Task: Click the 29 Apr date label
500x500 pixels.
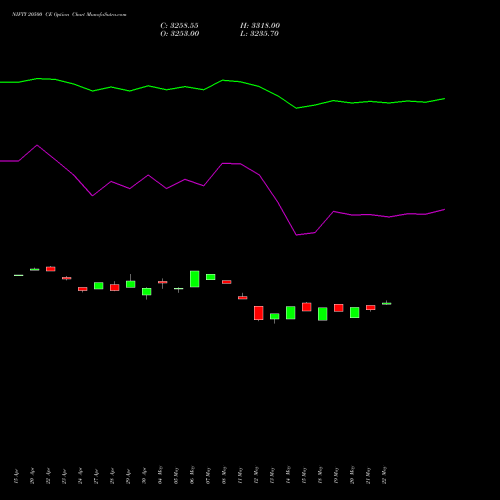Action: coord(128,476)
